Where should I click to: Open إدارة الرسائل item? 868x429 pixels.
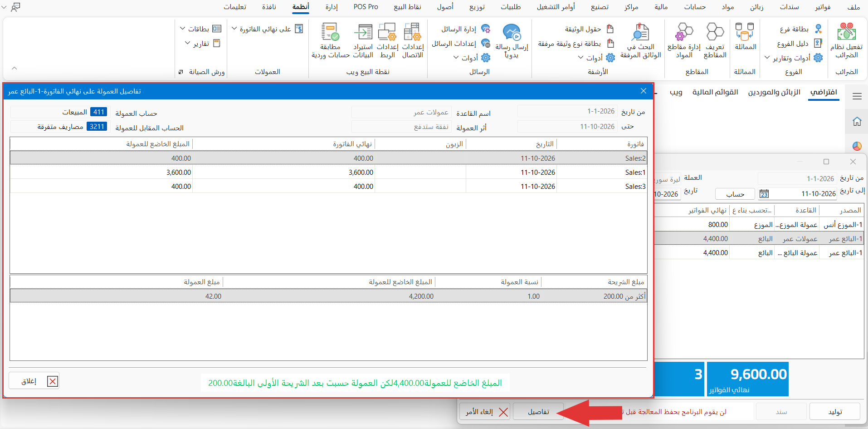pos(465,29)
